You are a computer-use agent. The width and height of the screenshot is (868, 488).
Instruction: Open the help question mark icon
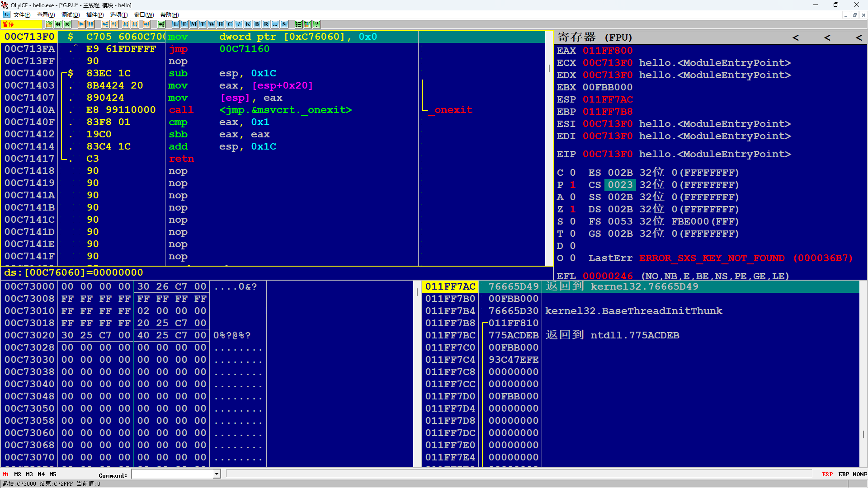point(316,24)
